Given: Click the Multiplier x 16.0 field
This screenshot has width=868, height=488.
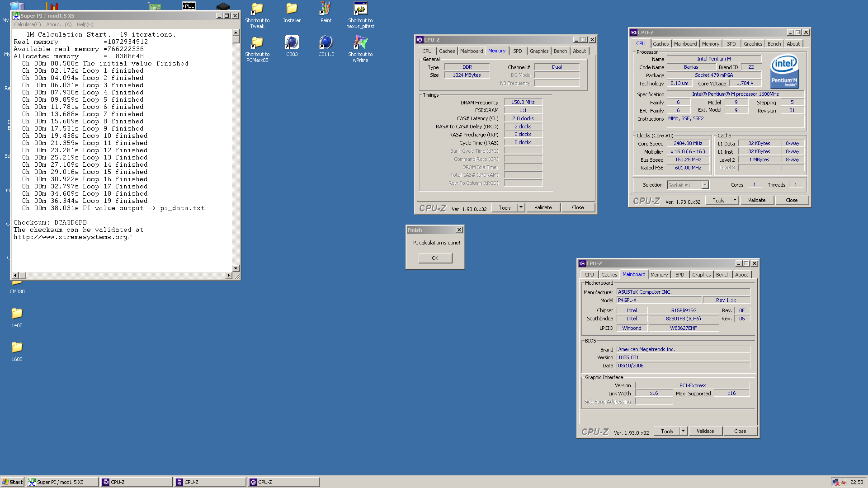Looking at the screenshot, I should [x=688, y=151].
